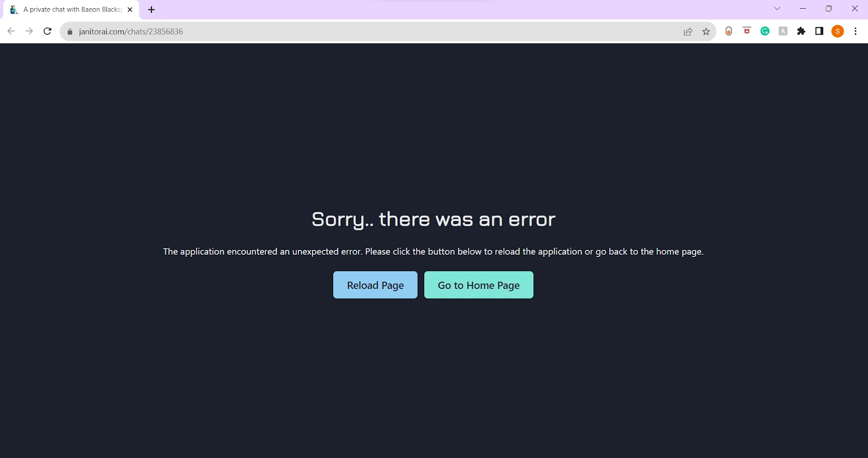
Task: Expand the tab search chevron dropdown
Action: coord(777,9)
